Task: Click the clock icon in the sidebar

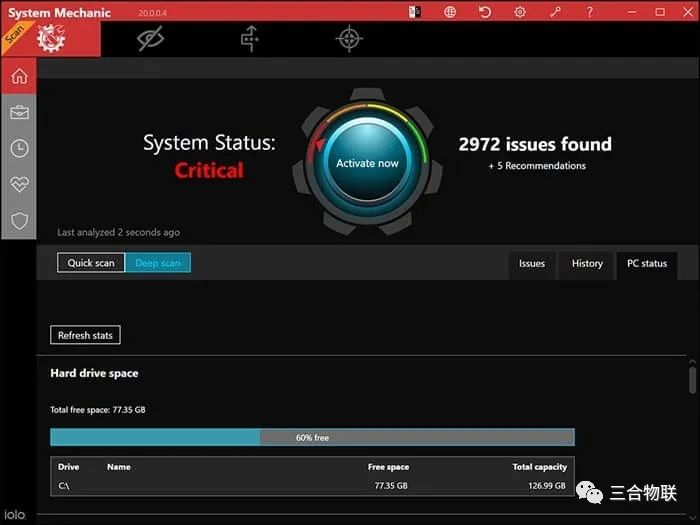Action: click(18, 148)
